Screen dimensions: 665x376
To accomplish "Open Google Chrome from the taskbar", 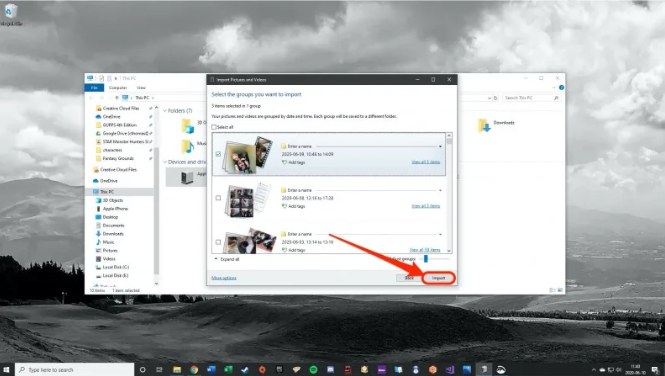I will [x=194, y=370].
